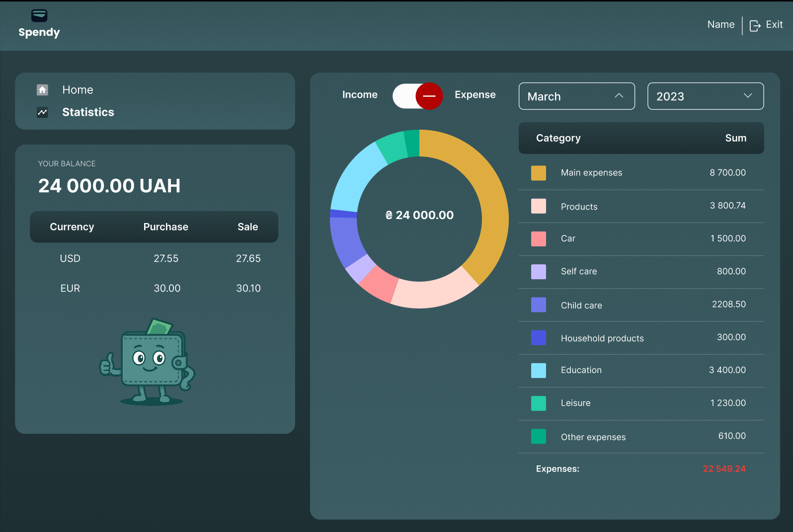Click the Name profile link
Screen dimensions: 793x532
click(720, 24)
